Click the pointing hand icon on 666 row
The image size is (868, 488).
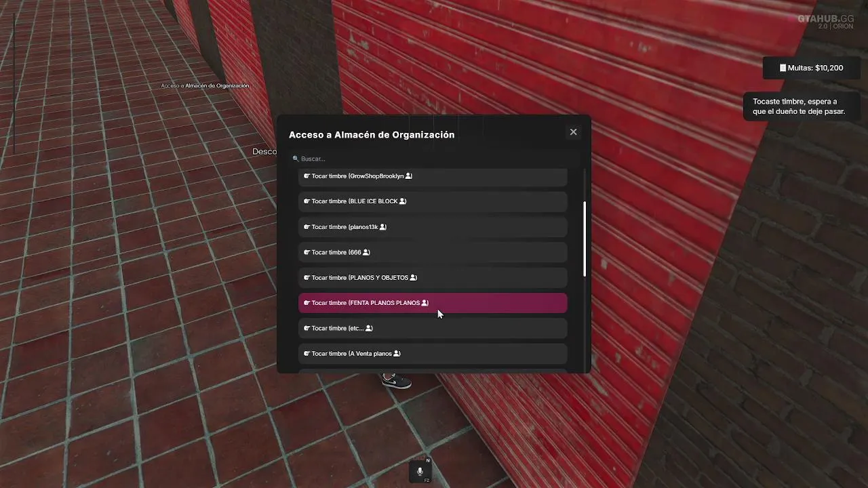click(307, 252)
